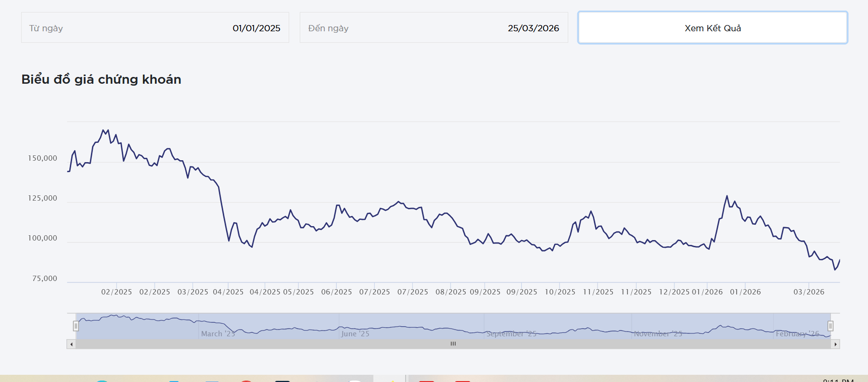This screenshot has width=868, height=382.
Task: Open the Đến ngày end date field
Action: pyautogui.click(x=434, y=28)
